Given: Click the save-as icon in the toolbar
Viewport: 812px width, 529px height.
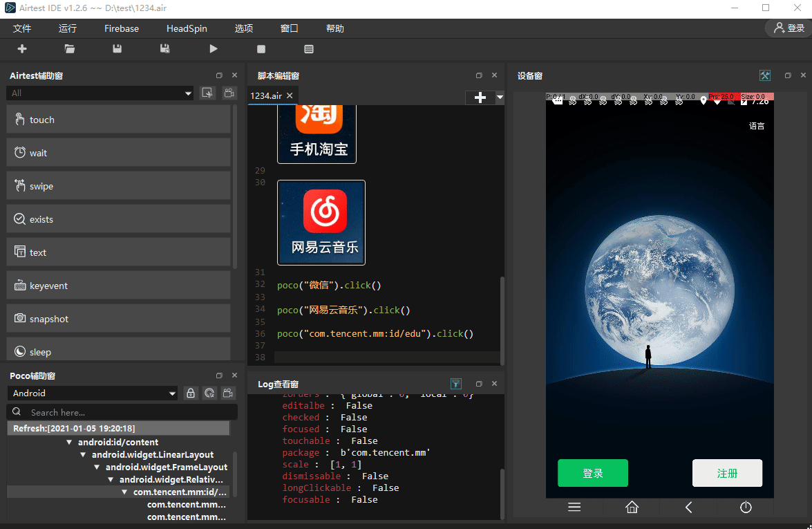Looking at the screenshot, I should (x=164, y=48).
